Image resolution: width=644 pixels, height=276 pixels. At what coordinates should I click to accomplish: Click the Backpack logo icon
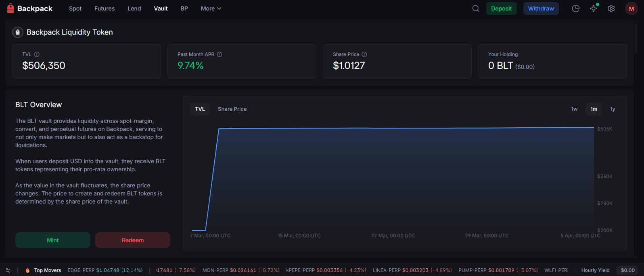coord(10,8)
